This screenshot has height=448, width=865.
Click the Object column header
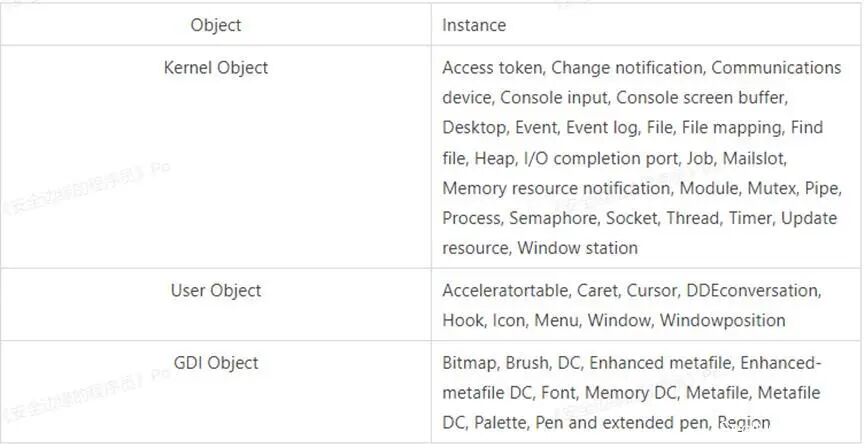tap(216, 25)
